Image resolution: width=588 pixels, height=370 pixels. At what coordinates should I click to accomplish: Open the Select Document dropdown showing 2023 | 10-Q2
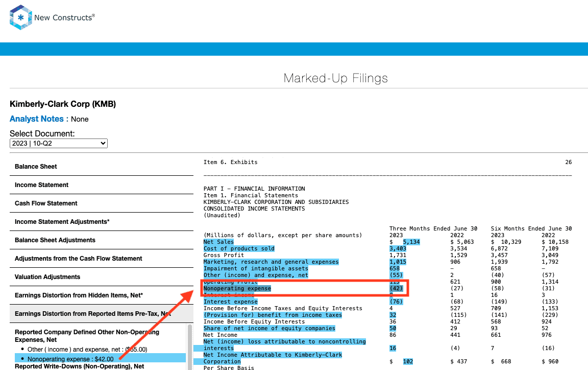[x=59, y=144]
